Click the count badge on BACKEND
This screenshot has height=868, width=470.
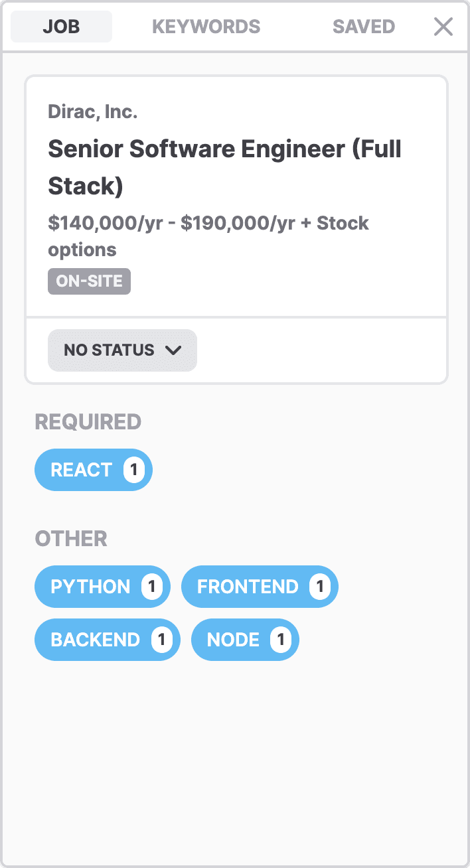(161, 640)
